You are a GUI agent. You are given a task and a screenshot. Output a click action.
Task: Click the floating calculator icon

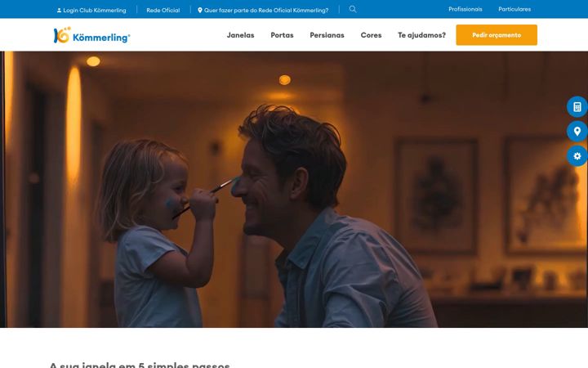click(x=577, y=107)
